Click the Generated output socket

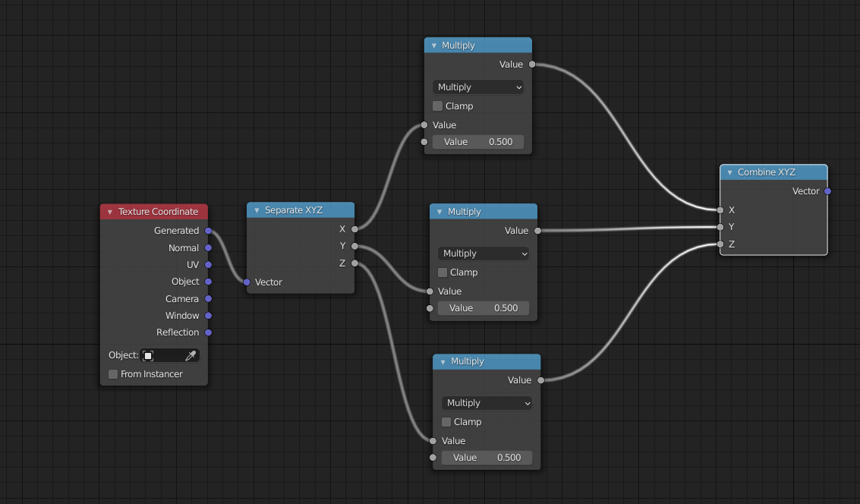tap(208, 230)
